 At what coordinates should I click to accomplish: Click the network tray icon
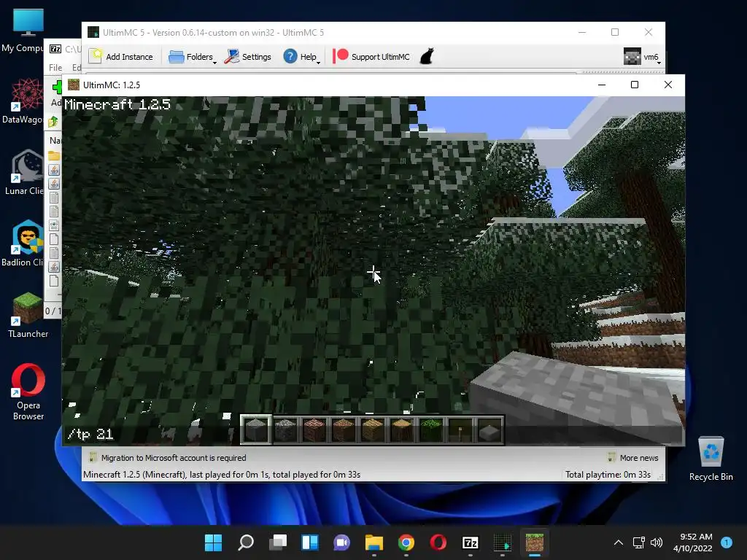click(638, 542)
